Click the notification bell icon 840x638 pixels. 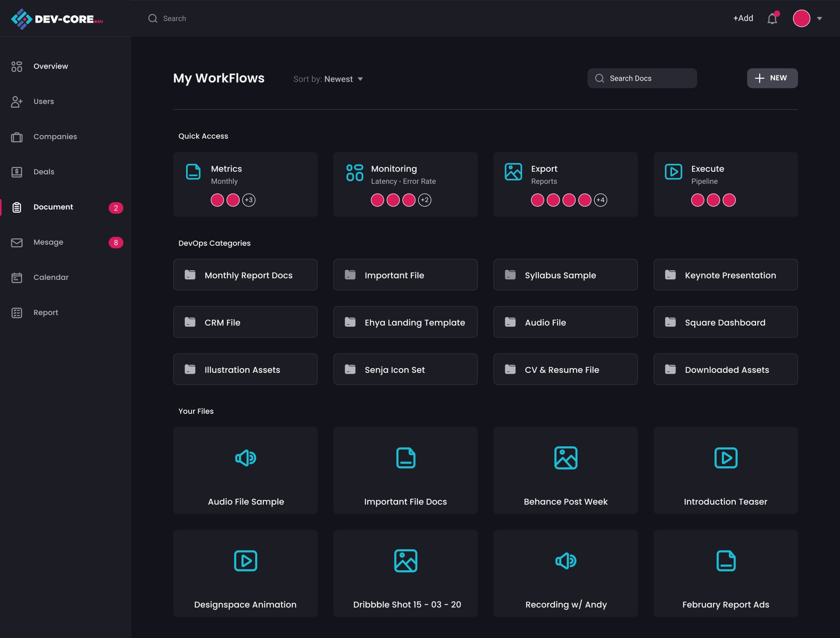click(x=772, y=19)
